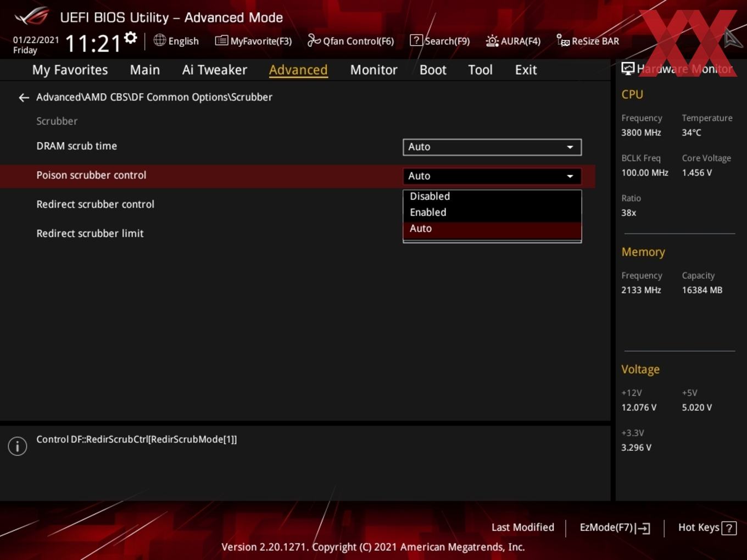The image size is (747, 560).
Task: Open Hot Keys help
Action: [x=707, y=528]
